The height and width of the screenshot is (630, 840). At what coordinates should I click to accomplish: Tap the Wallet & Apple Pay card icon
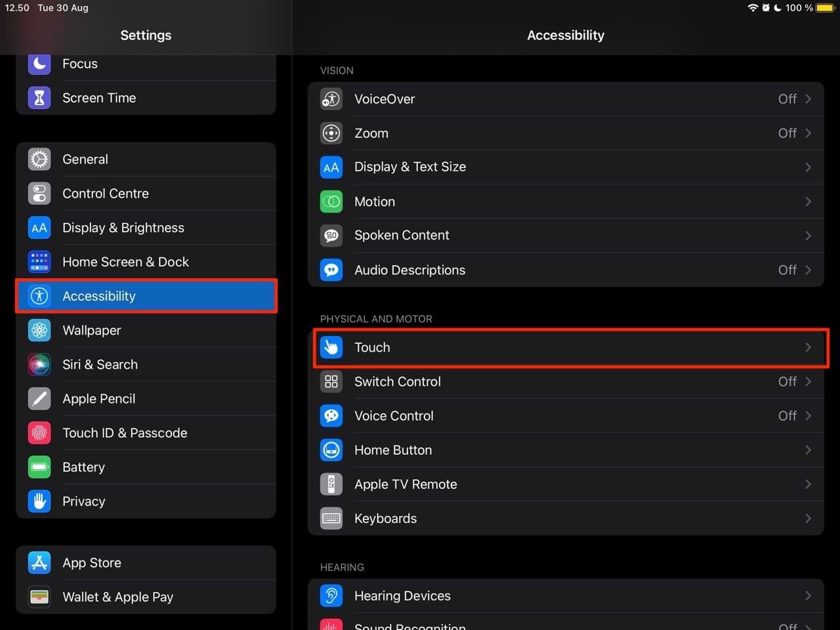coord(39,597)
